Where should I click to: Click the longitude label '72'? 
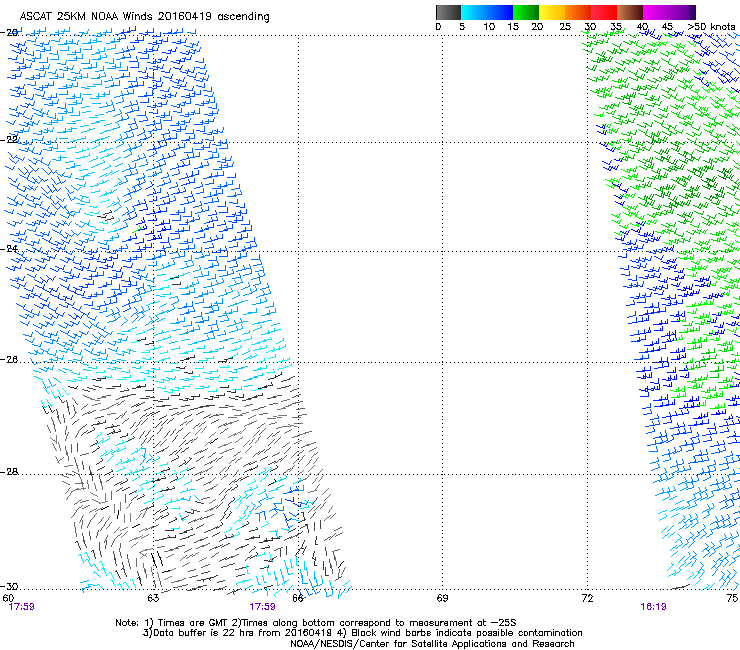coord(587,598)
